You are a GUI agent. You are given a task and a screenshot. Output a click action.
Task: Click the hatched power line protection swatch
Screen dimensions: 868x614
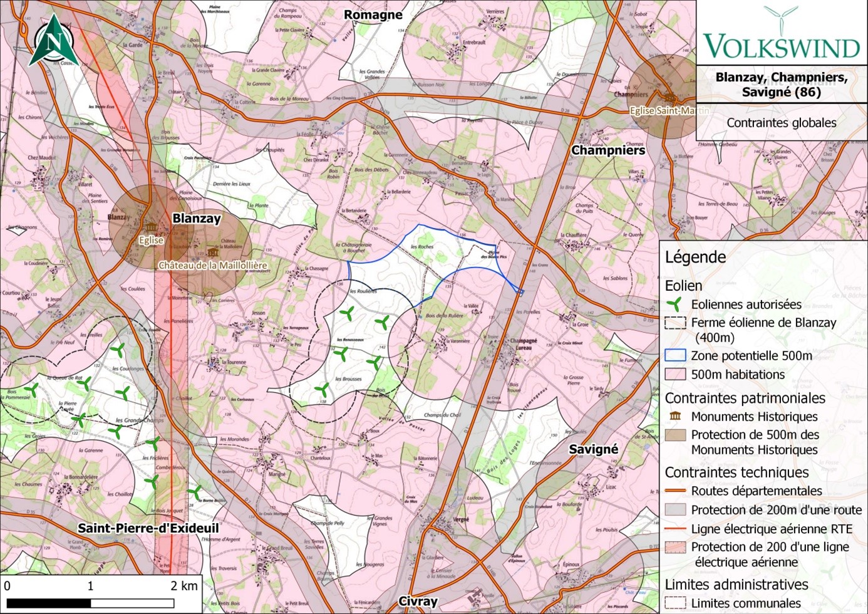675,547
